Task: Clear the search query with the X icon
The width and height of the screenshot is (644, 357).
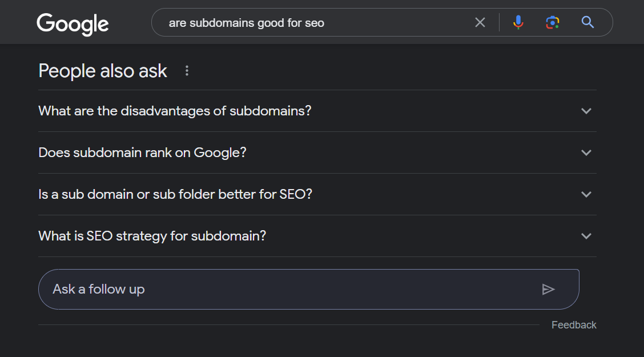Action: (x=480, y=22)
